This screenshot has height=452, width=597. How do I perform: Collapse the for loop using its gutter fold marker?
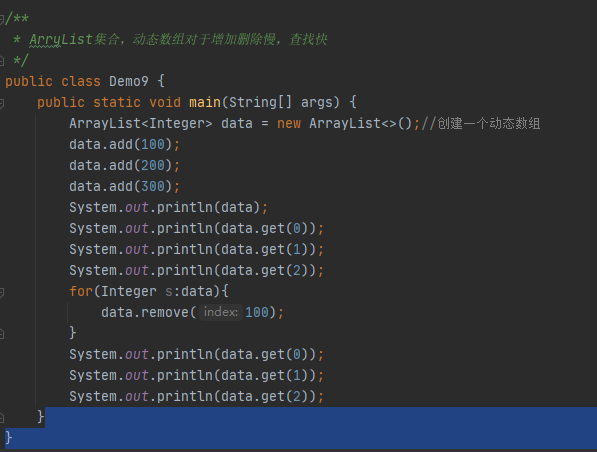[x=2, y=292]
